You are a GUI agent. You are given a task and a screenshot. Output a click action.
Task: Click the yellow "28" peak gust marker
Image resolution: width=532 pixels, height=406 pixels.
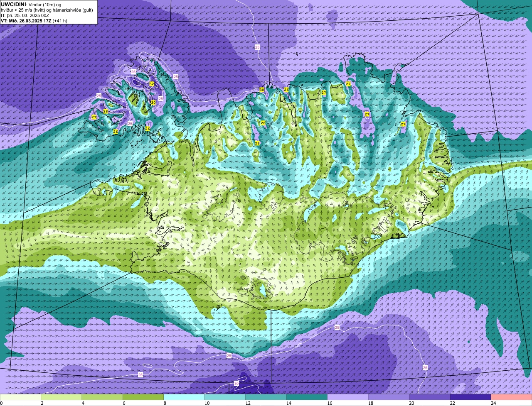click(x=106, y=111)
